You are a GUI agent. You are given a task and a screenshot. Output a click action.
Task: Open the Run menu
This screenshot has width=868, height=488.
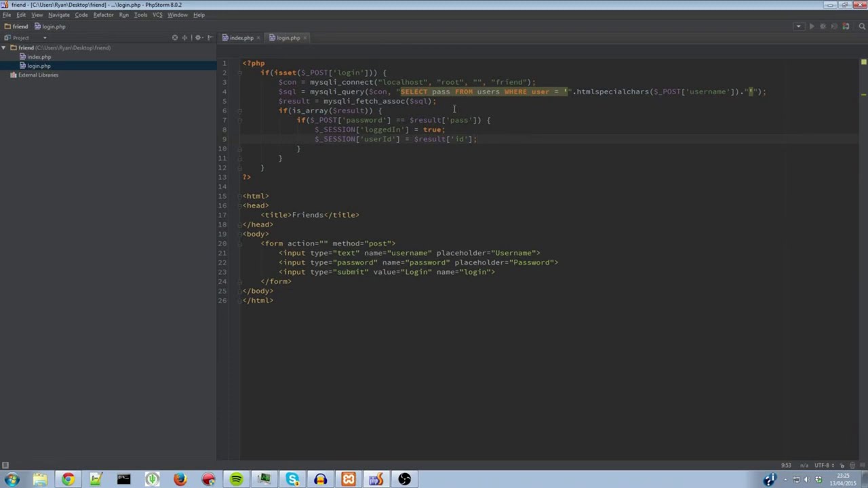(124, 15)
